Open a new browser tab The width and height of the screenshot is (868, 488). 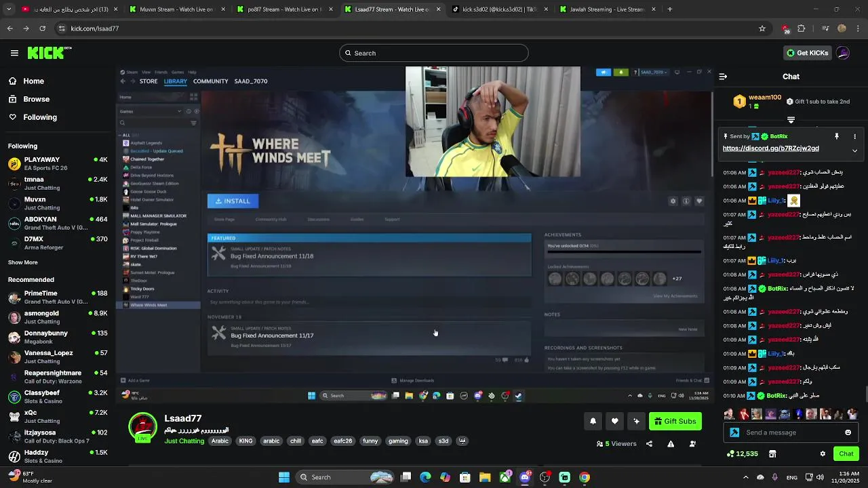click(669, 9)
